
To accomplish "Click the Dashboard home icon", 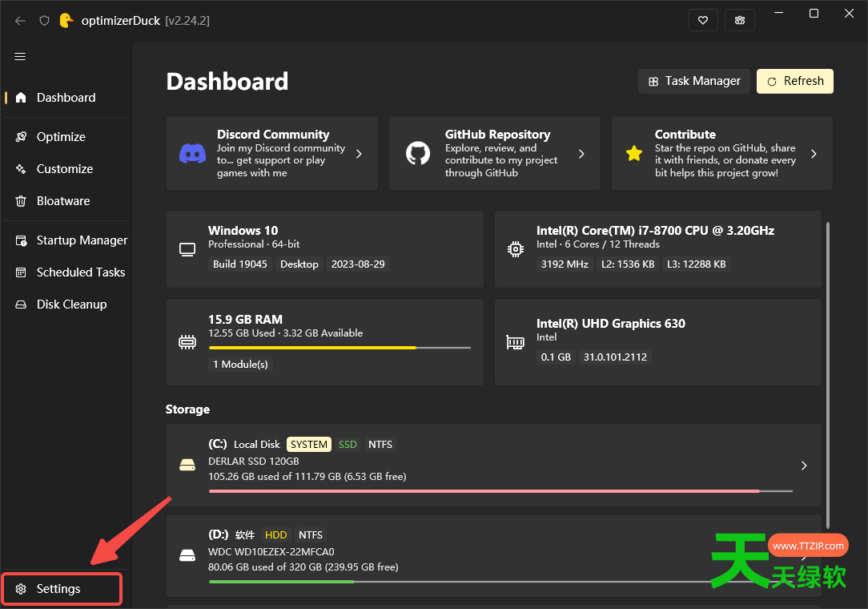I will (x=21, y=98).
